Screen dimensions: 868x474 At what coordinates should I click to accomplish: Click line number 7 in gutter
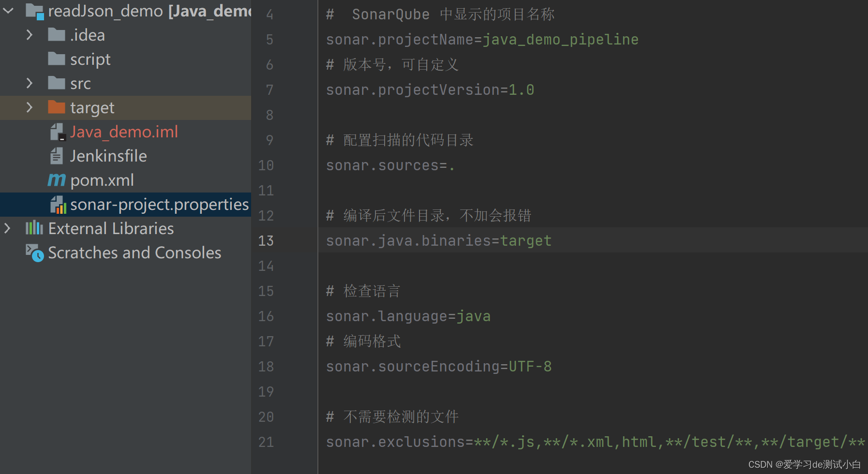[x=269, y=90]
